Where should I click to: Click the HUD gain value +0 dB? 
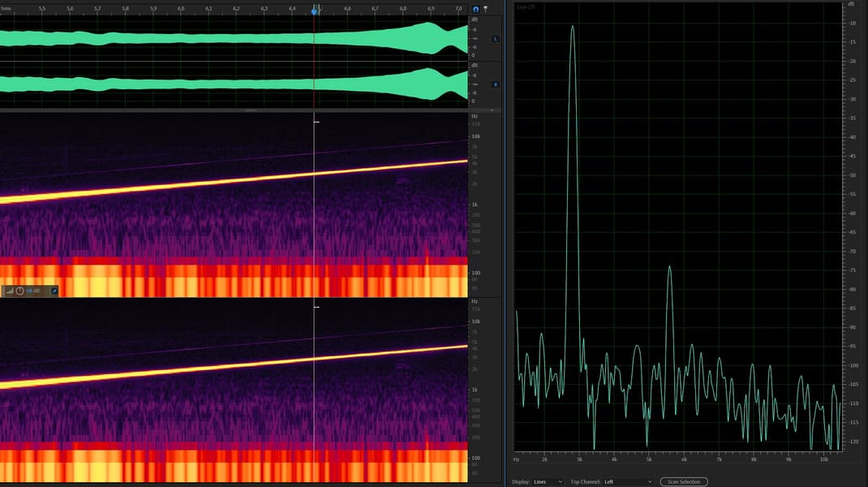point(32,291)
